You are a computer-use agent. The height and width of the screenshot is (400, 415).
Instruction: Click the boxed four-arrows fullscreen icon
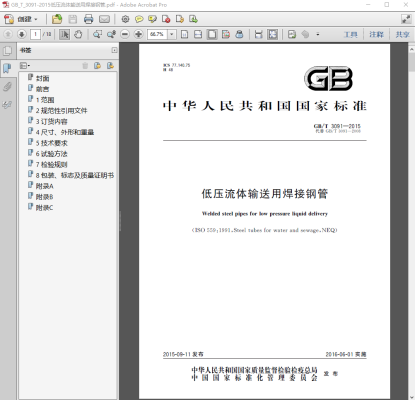pyautogui.click(x=273, y=34)
